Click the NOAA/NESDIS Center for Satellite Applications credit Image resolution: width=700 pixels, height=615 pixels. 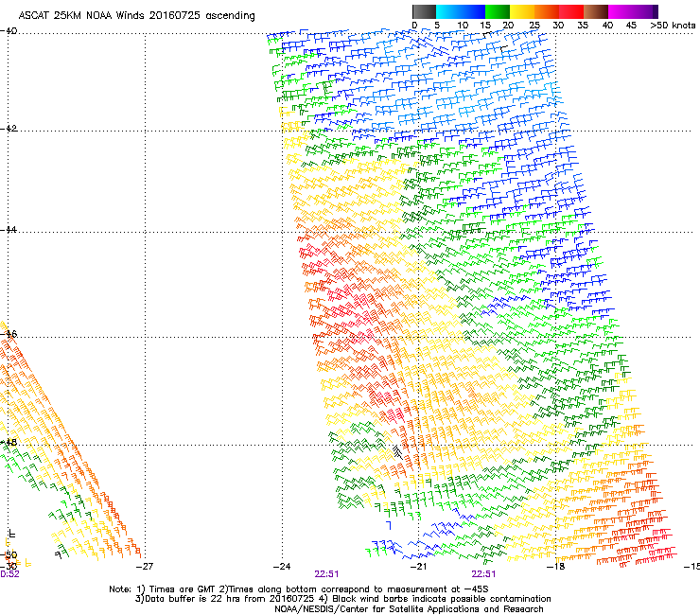[409, 609]
